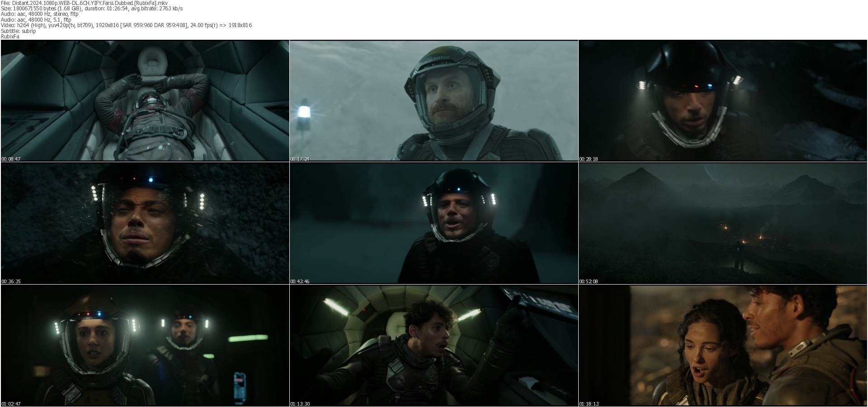Screen dimensions: 868x407
Task: Open the thumbnail at 00:36:35
Action: (145, 223)
